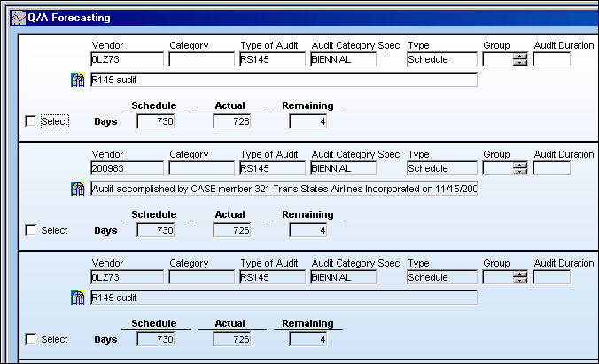Click empty Category field in top record
The height and width of the screenshot is (364, 599).
(202, 59)
